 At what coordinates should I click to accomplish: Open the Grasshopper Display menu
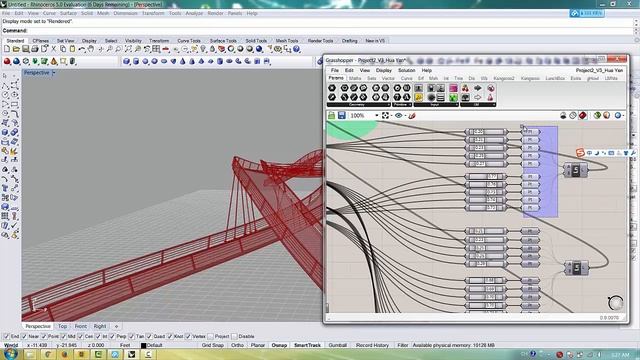tap(384, 71)
